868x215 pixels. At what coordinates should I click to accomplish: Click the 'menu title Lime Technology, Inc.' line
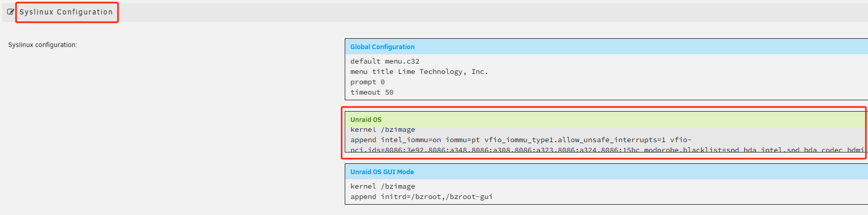tap(419, 72)
